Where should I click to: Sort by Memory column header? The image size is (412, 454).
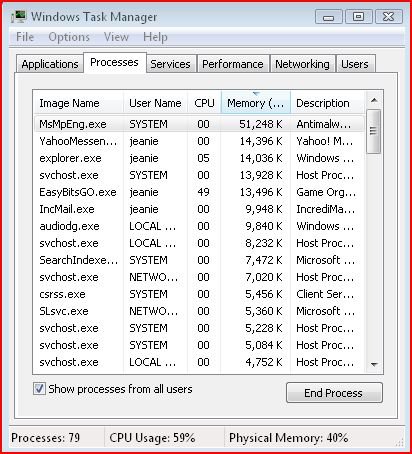pyautogui.click(x=256, y=103)
